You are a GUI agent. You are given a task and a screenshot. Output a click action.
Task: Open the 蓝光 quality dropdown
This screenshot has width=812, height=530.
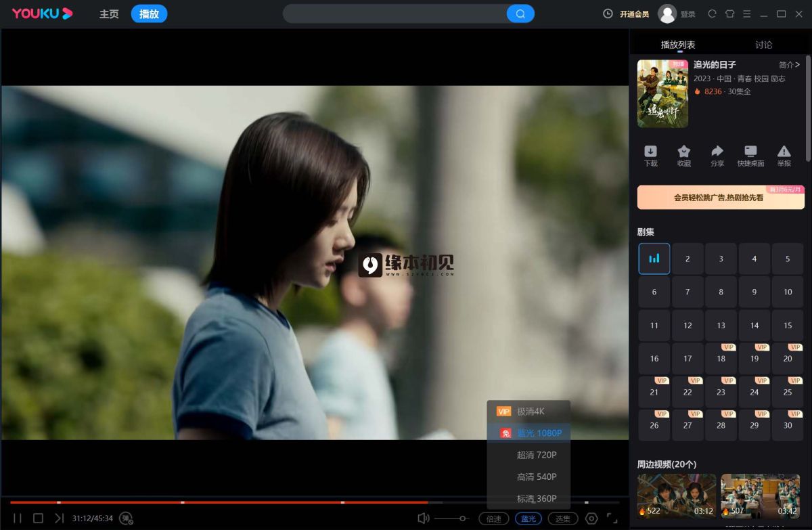click(528, 518)
